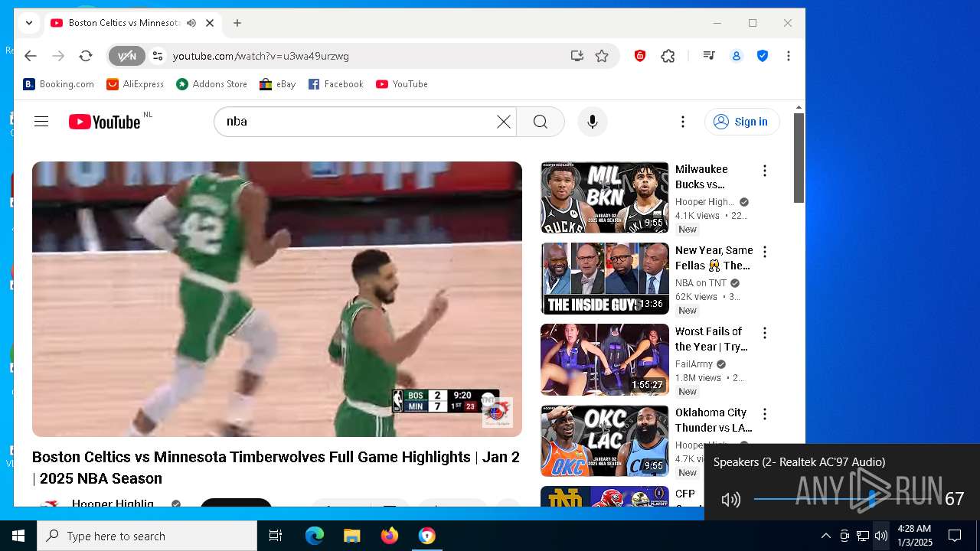Open the browser profile avatar
Screen dimensions: 980x551
coord(737,56)
